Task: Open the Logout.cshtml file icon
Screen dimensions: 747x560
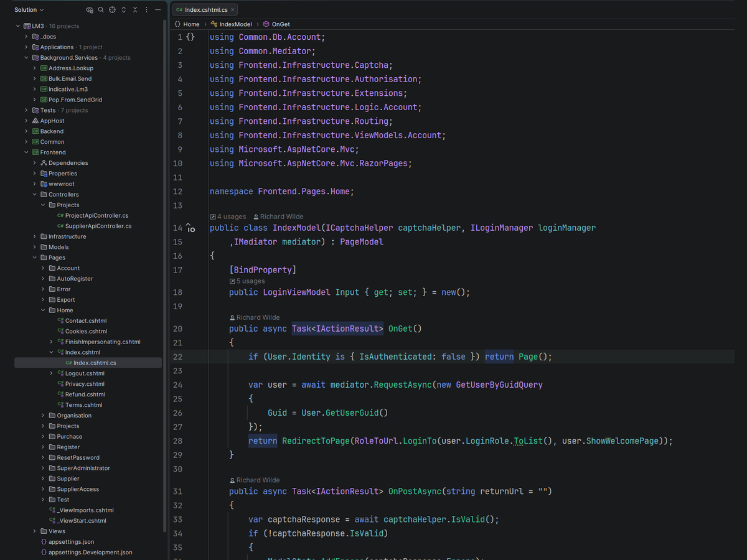Action: (60, 373)
